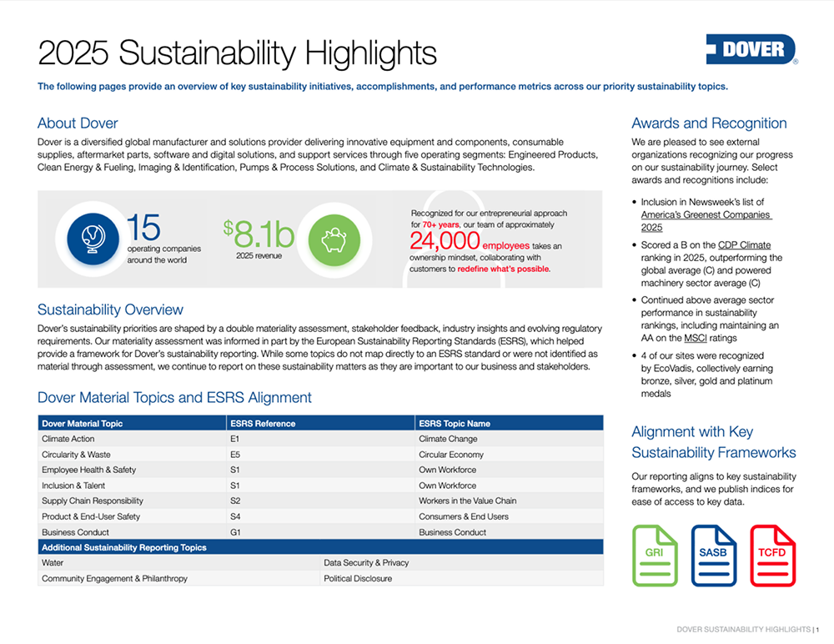Open the SASB document icon
This screenshot has width=834, height=644.
tap(713, 556)
